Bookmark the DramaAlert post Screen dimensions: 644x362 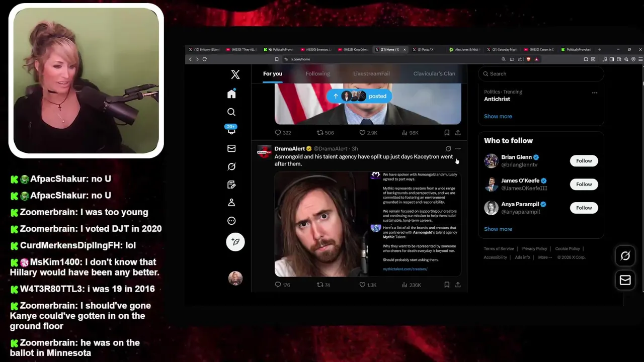click(447, 285)
